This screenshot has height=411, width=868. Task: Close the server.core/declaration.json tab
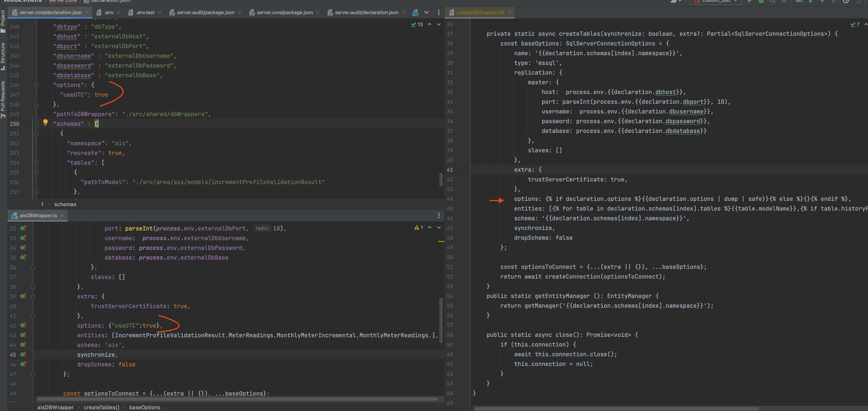tap(87, 12)
